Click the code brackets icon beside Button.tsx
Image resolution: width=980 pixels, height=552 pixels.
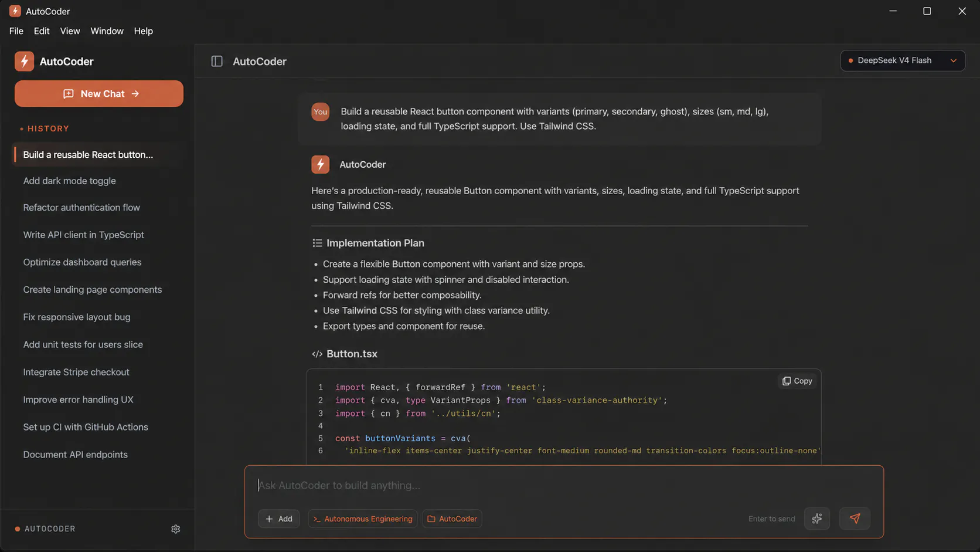click(317, 354)
